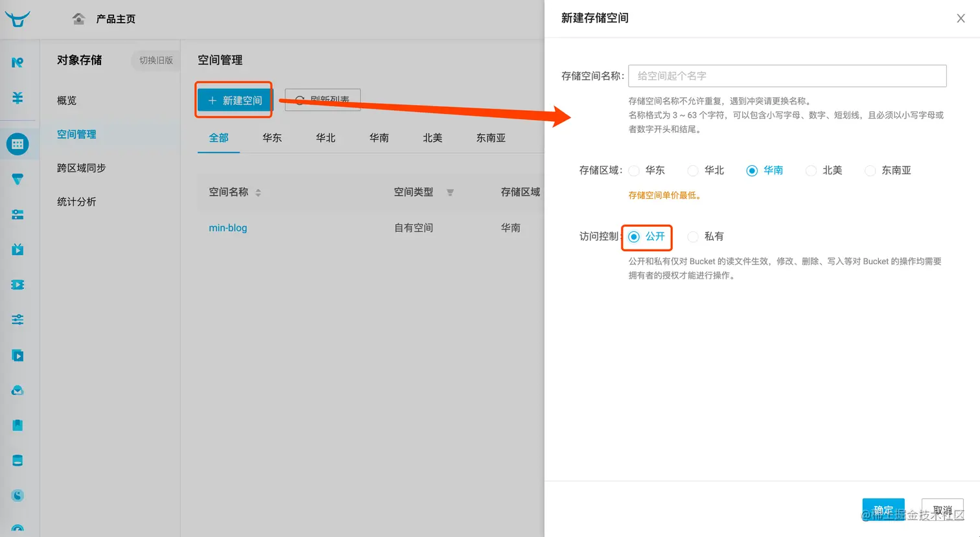Open the sliders icon in the sidebar

pos(17,319)
